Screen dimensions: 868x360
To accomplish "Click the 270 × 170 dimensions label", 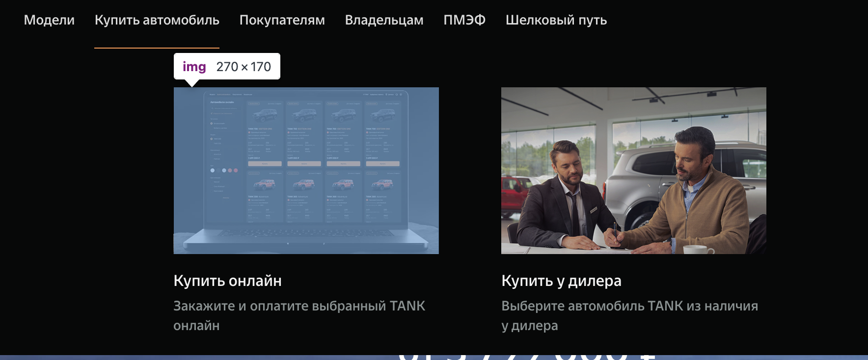I will tap(244, 67).
